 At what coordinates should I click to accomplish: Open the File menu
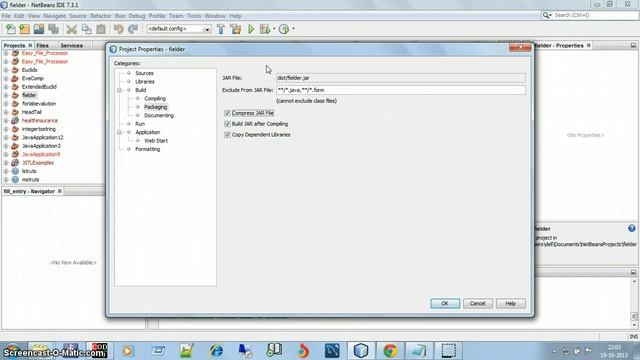(x=6, y=16)
